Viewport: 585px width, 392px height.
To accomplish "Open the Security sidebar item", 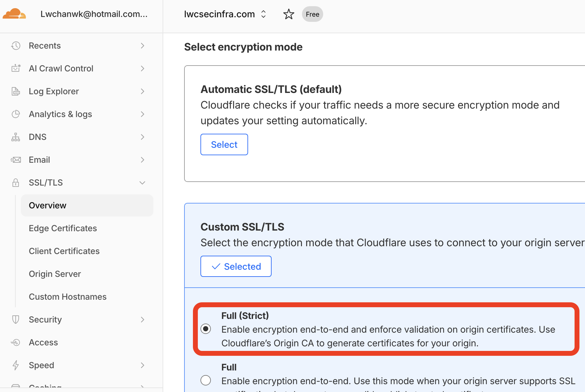I will (x=45, y=320).
